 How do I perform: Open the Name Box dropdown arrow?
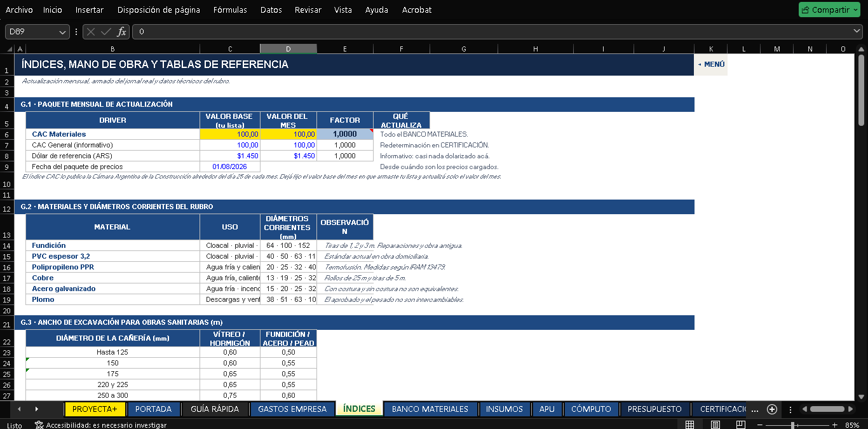[62, 31]
